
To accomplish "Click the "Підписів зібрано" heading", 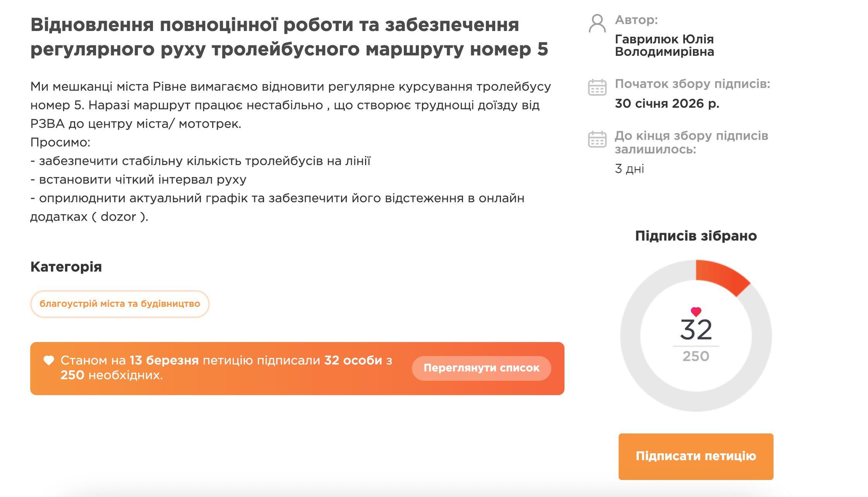I will point(696,236).
